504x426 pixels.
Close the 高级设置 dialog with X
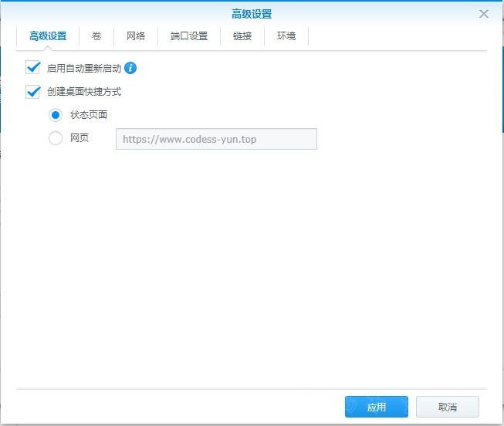tap(484, 14)
